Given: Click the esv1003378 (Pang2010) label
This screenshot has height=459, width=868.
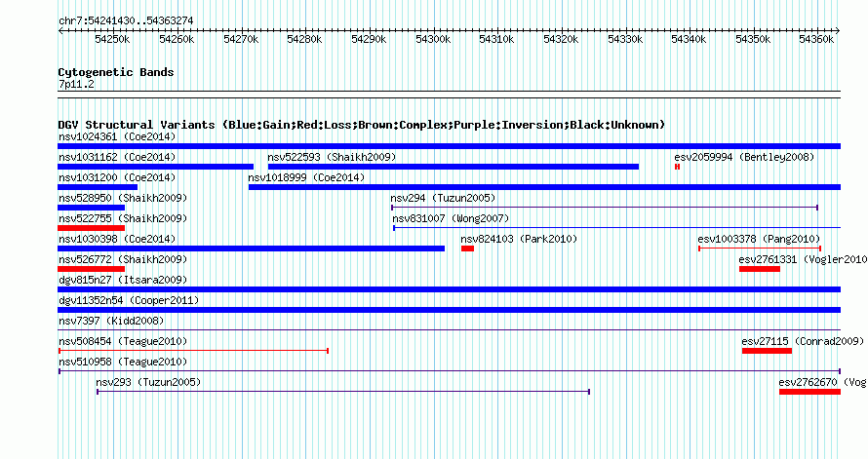Looking at the screenshot, I should (x=759, y=239).
